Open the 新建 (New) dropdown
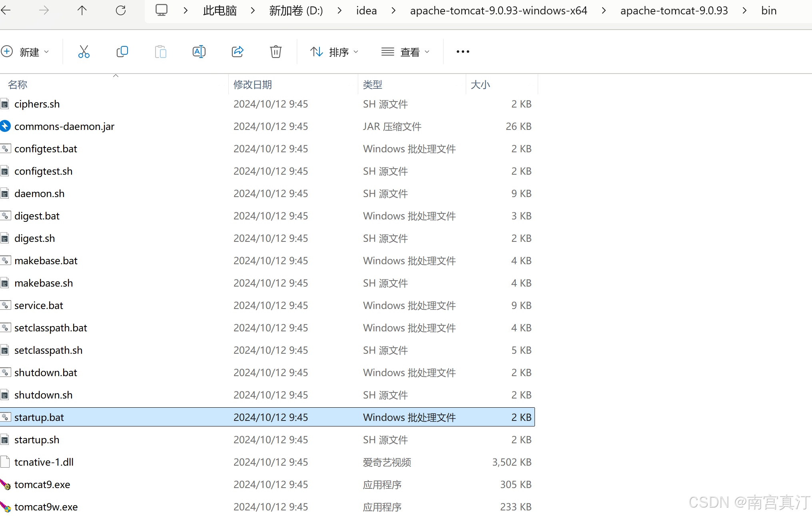 click(25, 52)
